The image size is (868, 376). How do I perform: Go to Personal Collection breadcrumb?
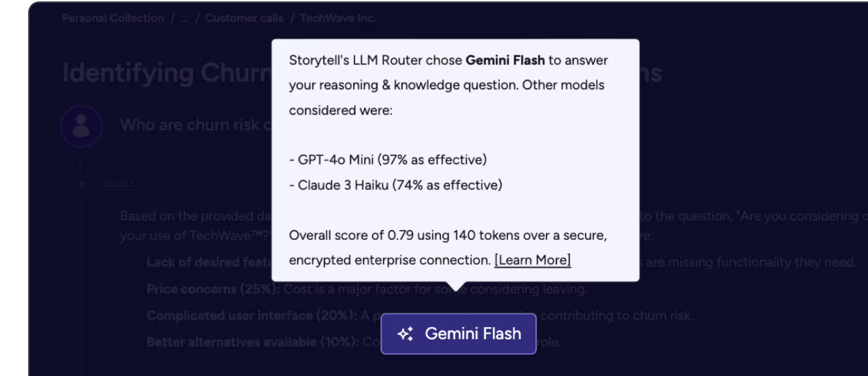coord(113,18)
